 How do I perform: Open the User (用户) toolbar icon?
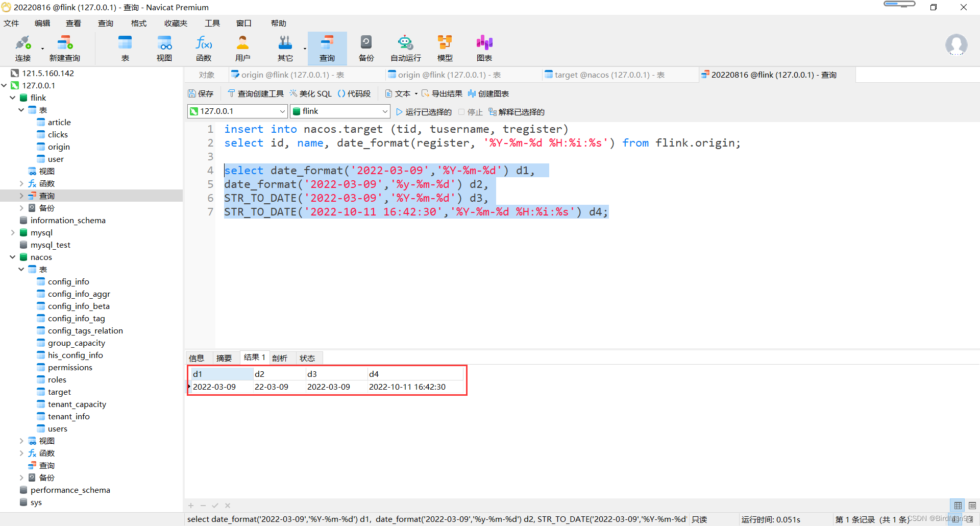coord(243,49)
